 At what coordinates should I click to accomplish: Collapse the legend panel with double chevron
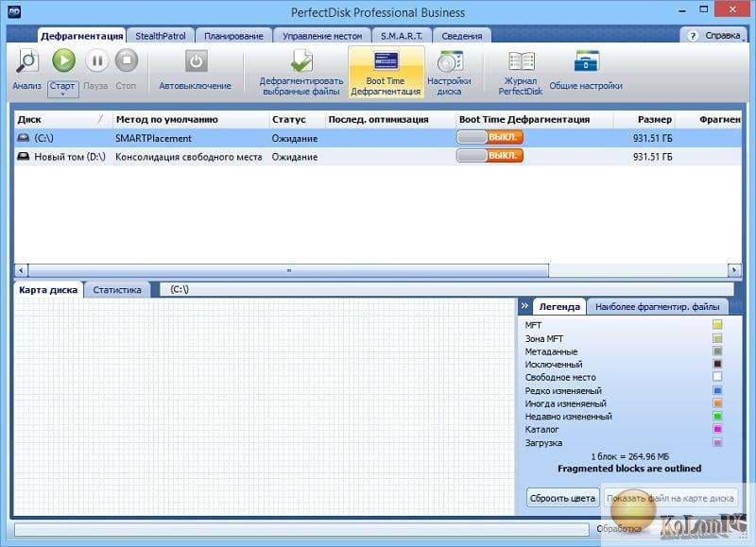point(524,305)
